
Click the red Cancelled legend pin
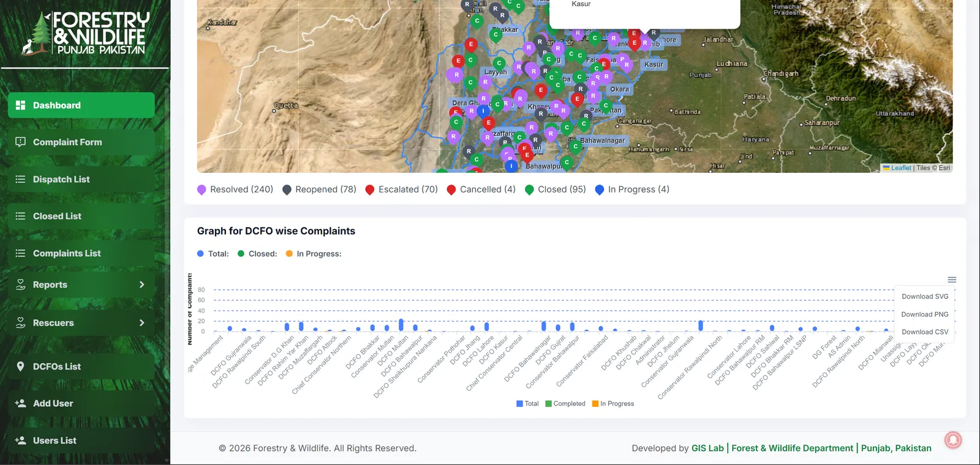[451, 190]
